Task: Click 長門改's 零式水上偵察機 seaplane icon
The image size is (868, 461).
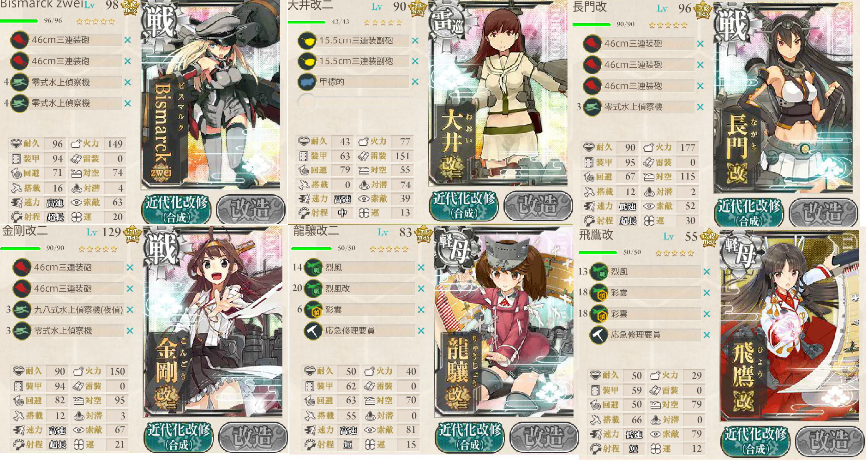Action: [x=592, y=107]
